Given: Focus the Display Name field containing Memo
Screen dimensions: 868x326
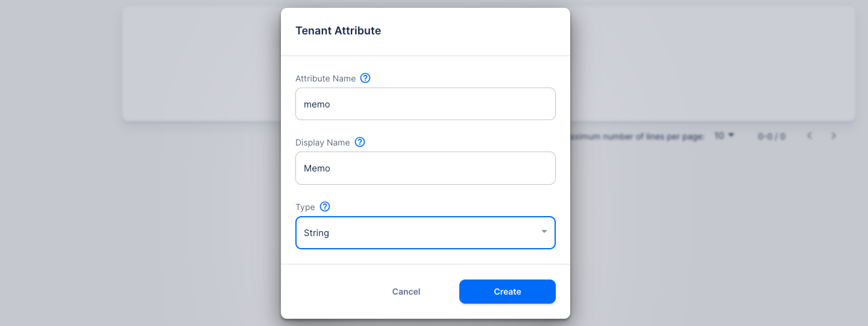Looking at the screenshot, I should pyautogui.click(x=426, y=168).
